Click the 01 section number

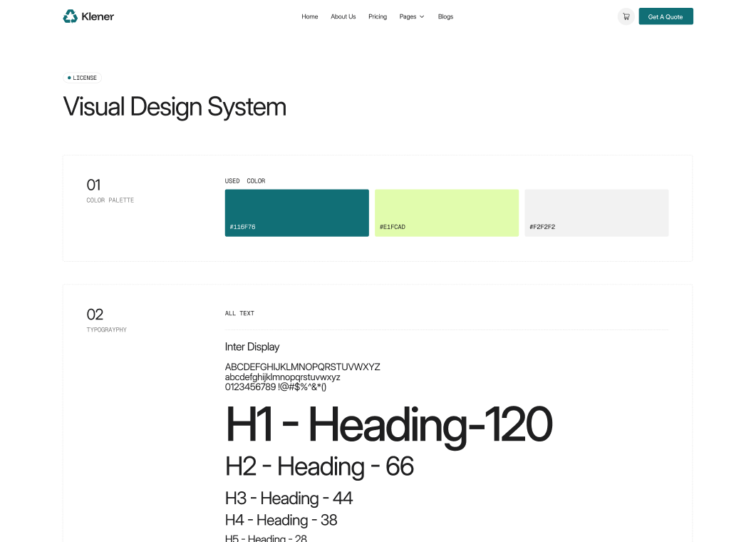pyautogui.click(x=93, y=185)
